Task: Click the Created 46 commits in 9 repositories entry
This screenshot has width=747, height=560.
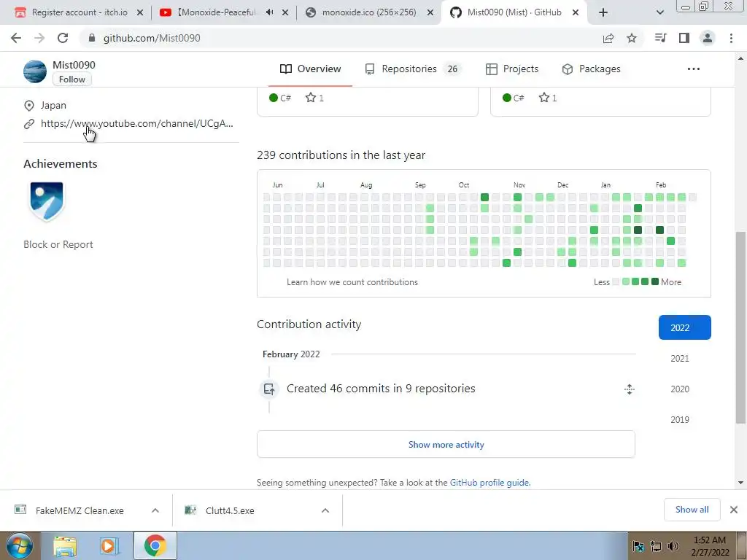Action: (x=381, y=389)
